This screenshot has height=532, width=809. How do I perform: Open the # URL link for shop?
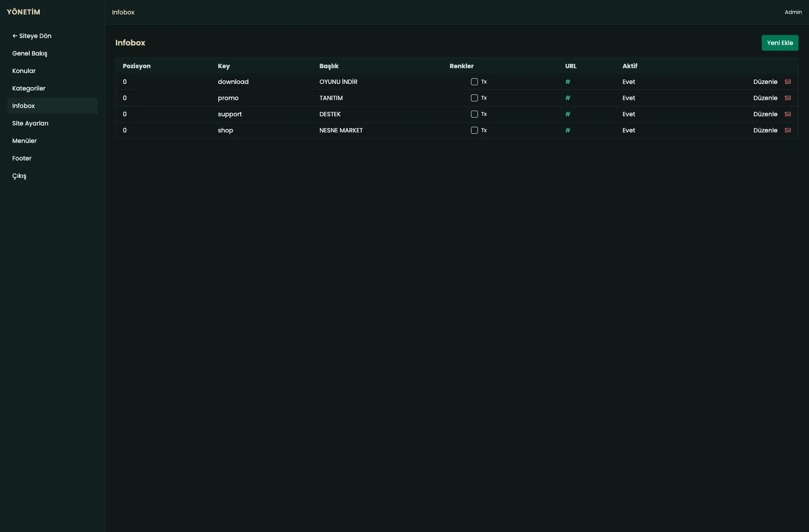click(x=568, y=130)
